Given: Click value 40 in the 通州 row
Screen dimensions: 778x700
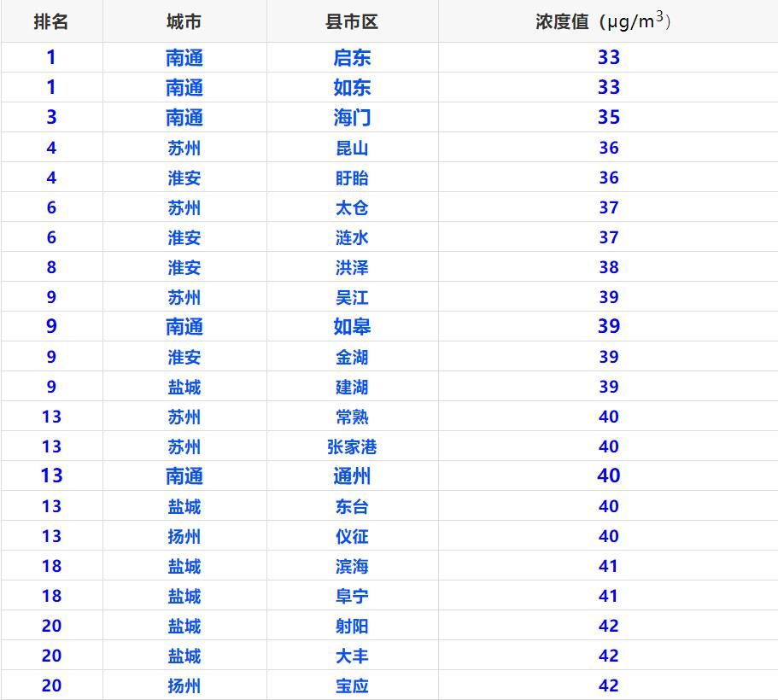Looking at the screenshot, I should click(x=609, y=475).
